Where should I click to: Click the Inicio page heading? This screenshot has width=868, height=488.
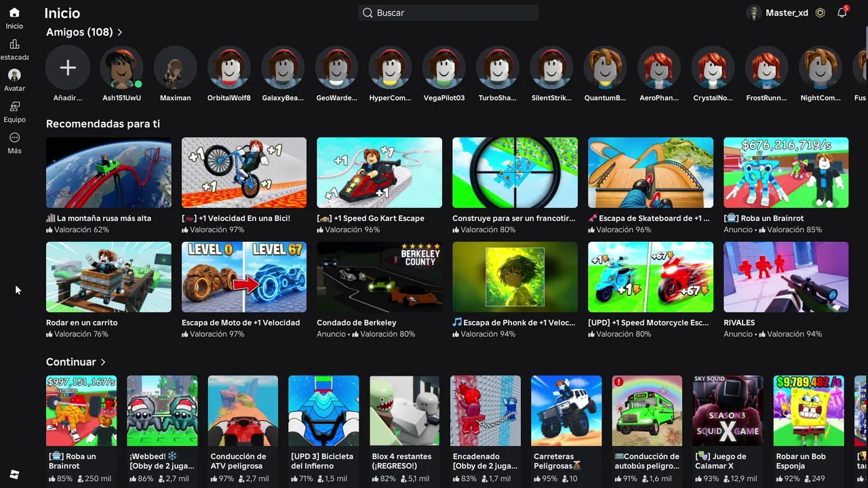point(62,13)
